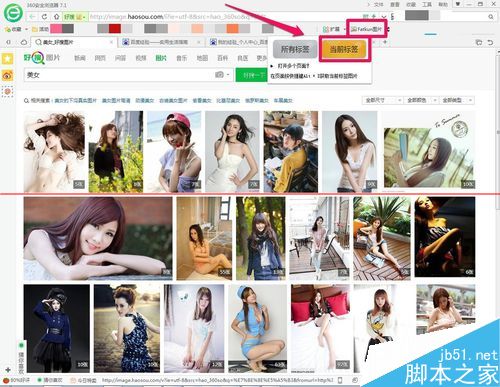Click the plus icon at bottom-left sidebar
This screenshot has width=500, height=387.
coord(8,370)
